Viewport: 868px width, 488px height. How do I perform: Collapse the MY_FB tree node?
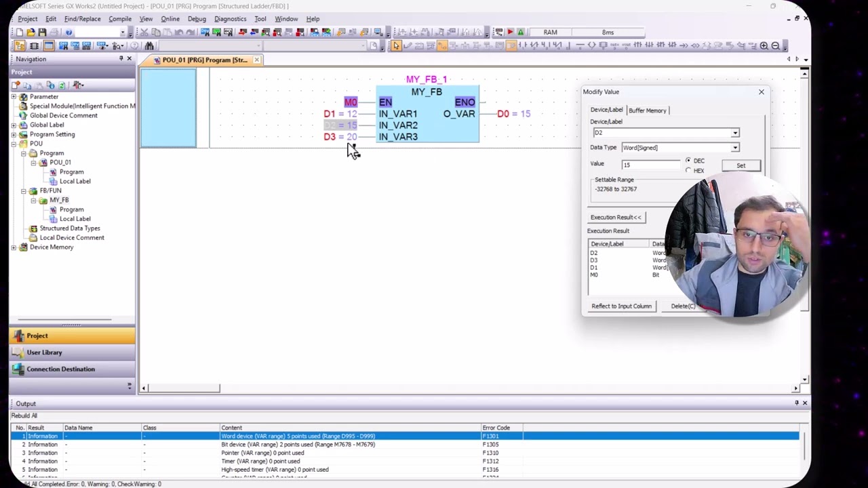[33, 201]
